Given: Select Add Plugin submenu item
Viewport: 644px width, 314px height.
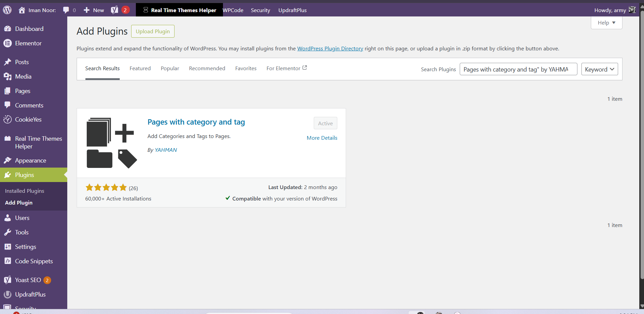Looking at the screenshot, I should click(x=19, y=203).
